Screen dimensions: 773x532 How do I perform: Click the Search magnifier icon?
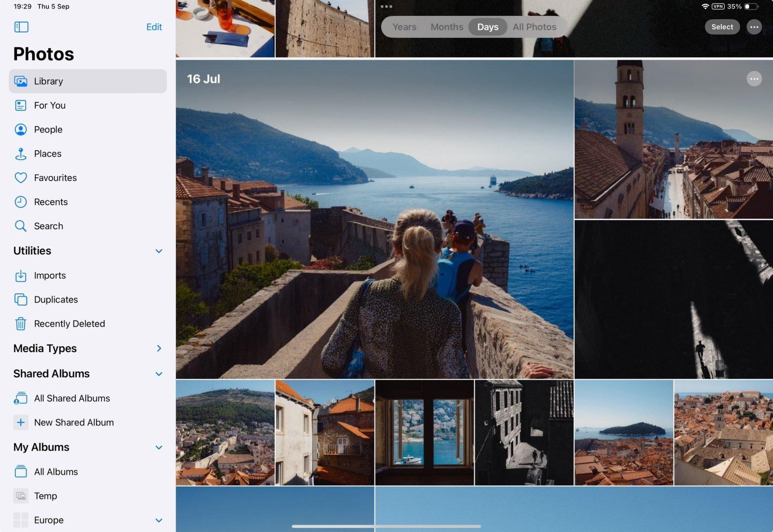click(x=21, y=226)
